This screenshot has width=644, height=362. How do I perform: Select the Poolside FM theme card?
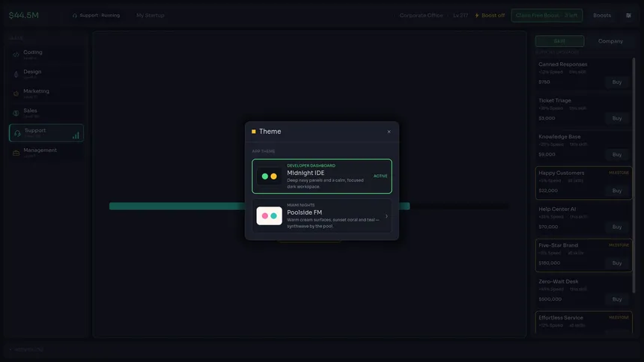(321, 216)
